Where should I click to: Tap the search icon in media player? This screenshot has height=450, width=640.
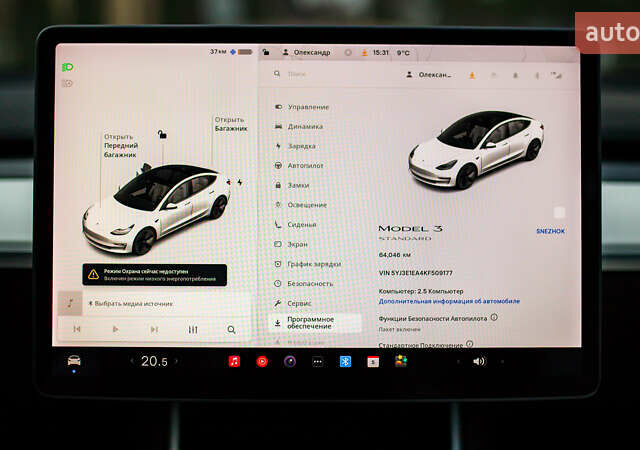(x=231, y=329)
